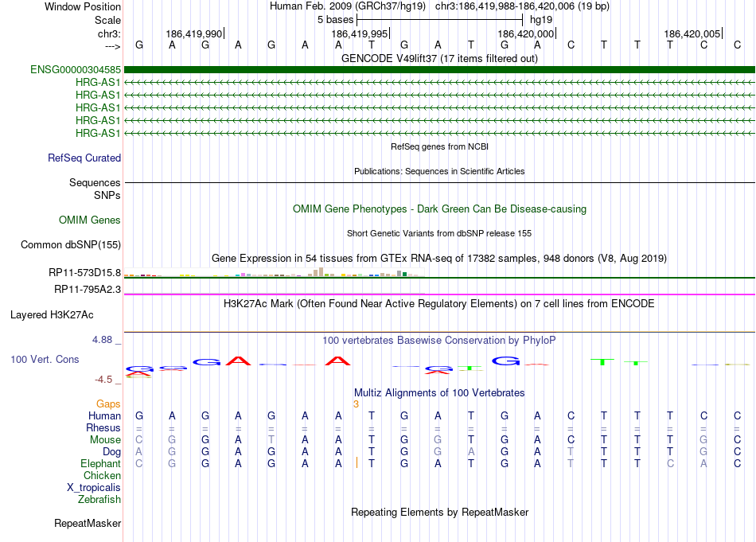The height and width of the screenshot is (542, 756).
Task: Open the Basewise Conservation by PhyloP title
Action: (x=439, y=341)
